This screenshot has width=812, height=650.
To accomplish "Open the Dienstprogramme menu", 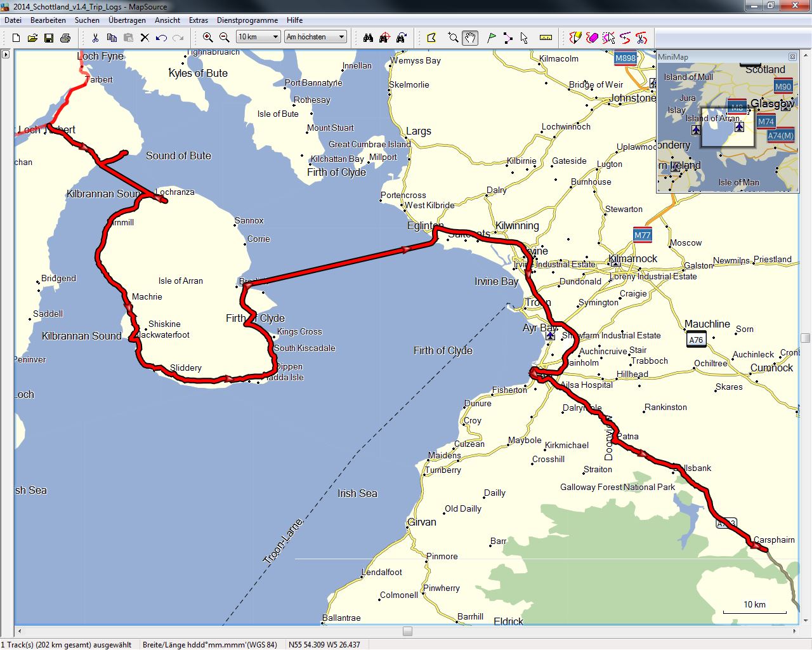I will [247, 20].
